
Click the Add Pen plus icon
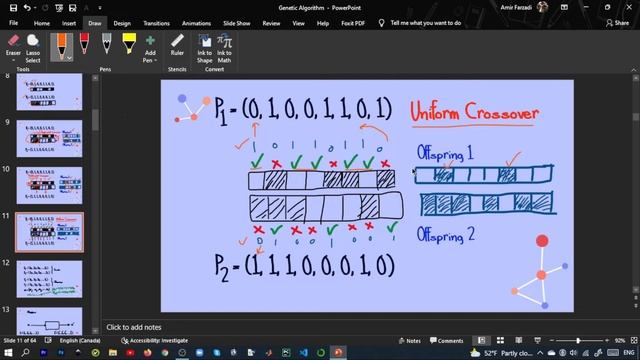(150, 40)
